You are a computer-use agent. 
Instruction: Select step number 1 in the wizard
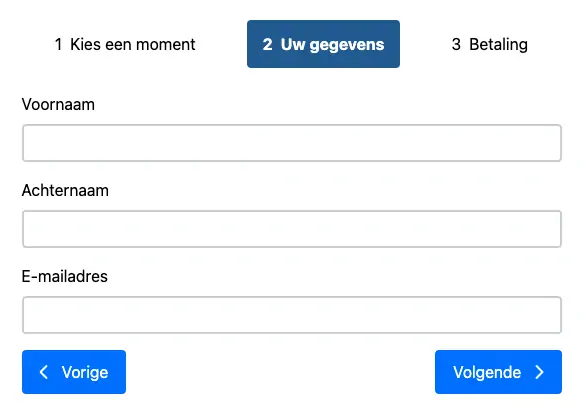[x=58, y=44]
